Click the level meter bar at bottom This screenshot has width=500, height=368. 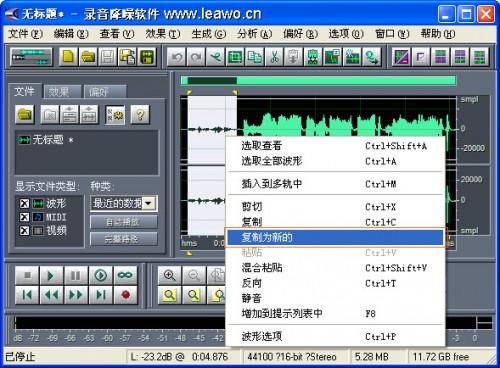(x=120, y=323)
